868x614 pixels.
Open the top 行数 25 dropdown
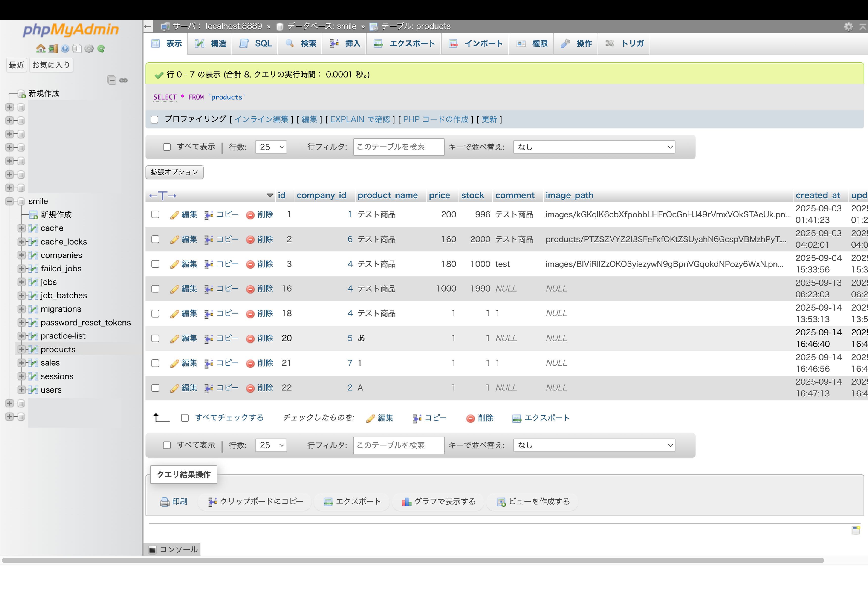click(x=271, y=147)
